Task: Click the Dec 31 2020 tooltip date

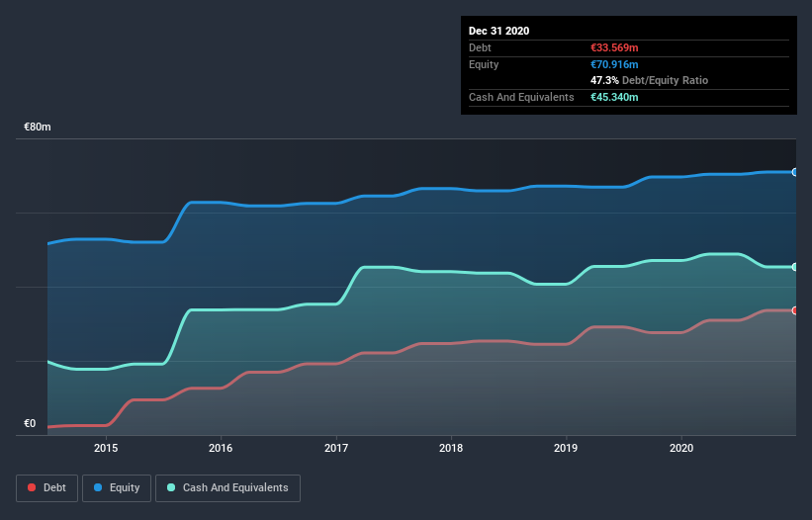Action: [x=498, y=31]
